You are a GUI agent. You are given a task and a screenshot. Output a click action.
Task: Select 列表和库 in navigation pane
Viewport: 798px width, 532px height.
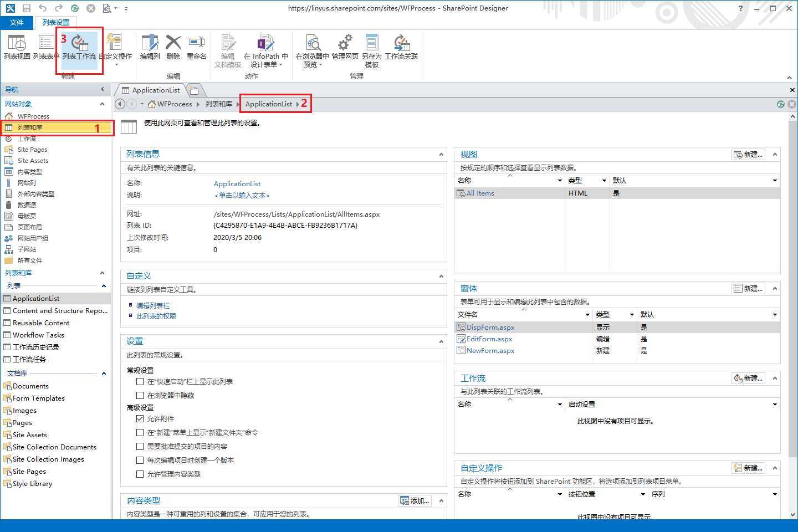(55, 127)
